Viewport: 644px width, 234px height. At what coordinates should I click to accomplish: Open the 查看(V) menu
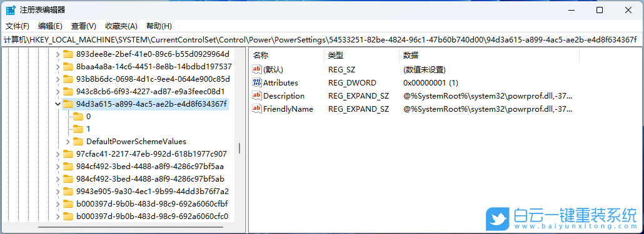(84, 26)
